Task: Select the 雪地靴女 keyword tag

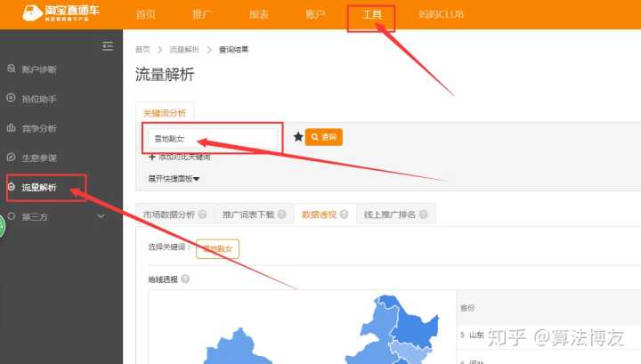Action: pos(217,248)
